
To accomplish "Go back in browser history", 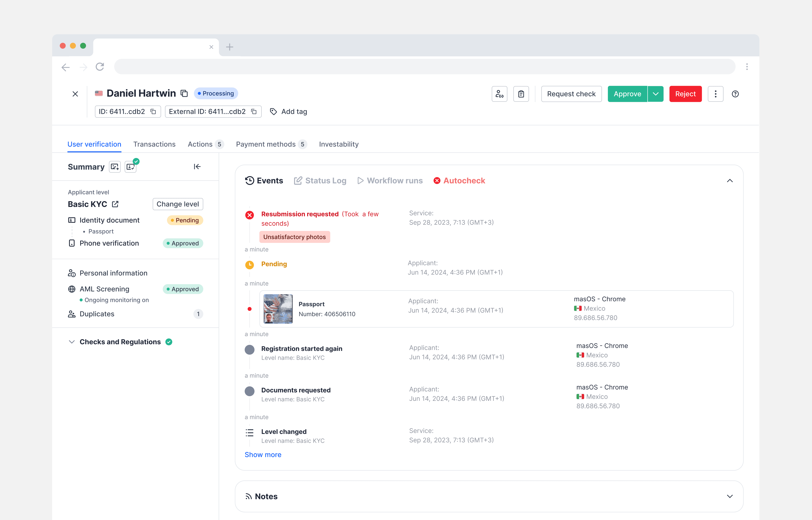I will click(65, 67).
